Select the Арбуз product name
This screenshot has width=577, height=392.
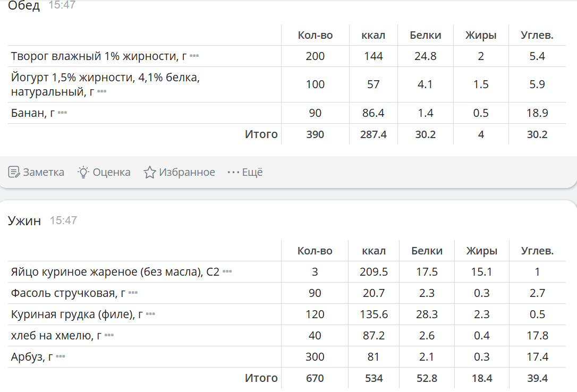pos(32,356)
